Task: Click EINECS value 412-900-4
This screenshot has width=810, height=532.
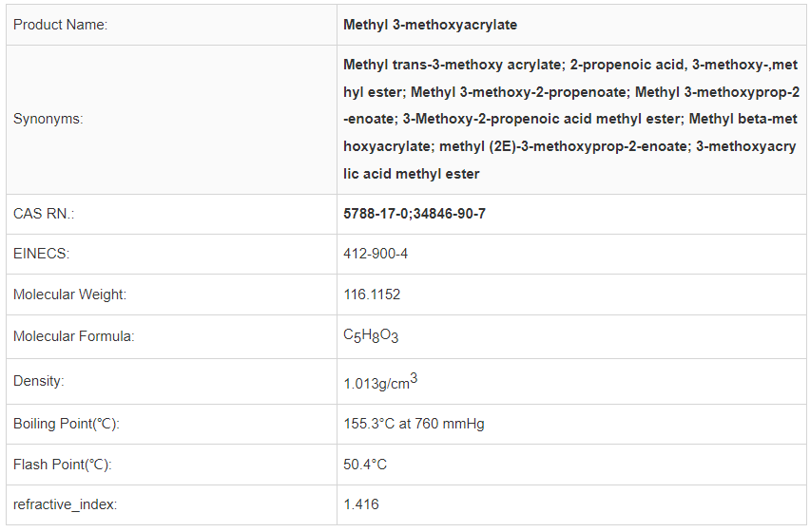Action: 376,254
